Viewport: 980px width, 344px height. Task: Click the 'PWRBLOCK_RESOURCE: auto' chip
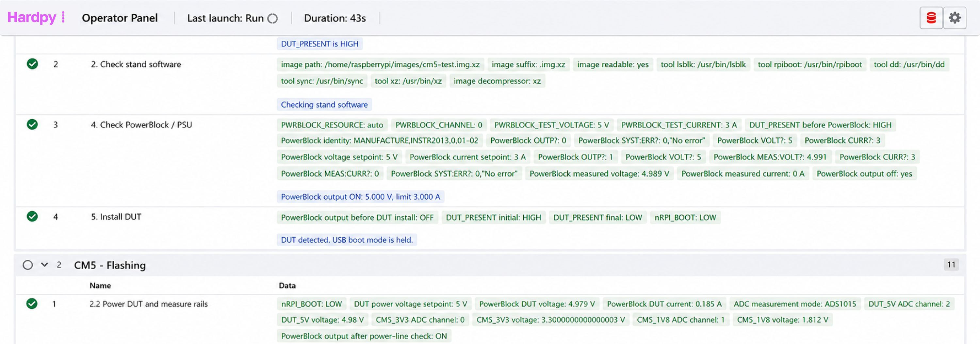(332, 125)
